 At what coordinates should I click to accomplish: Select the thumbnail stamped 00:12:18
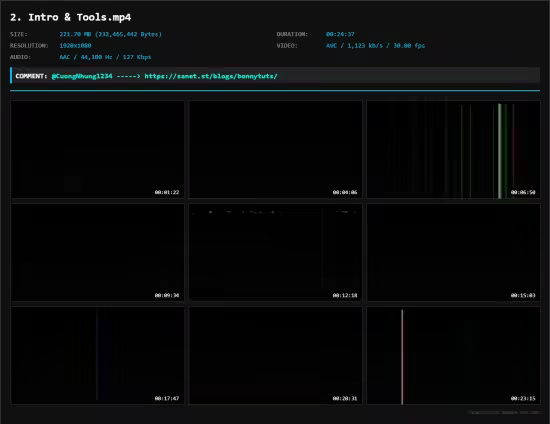tap(276, 253)
